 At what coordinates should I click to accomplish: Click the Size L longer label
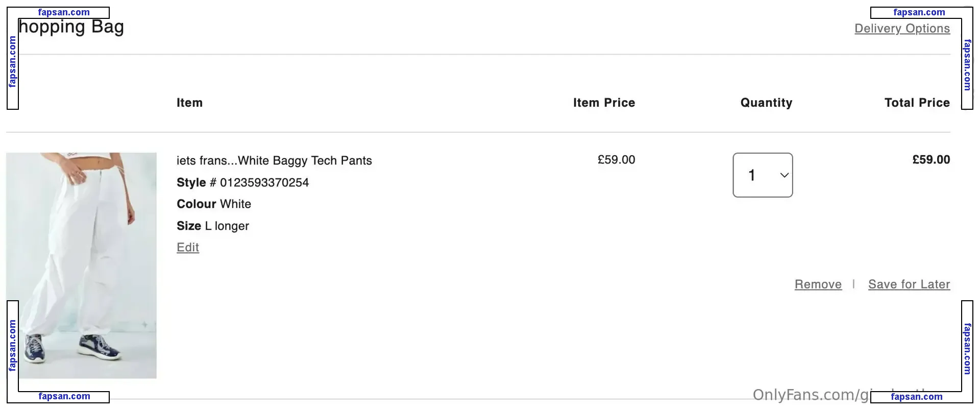(x=213, y=226)
